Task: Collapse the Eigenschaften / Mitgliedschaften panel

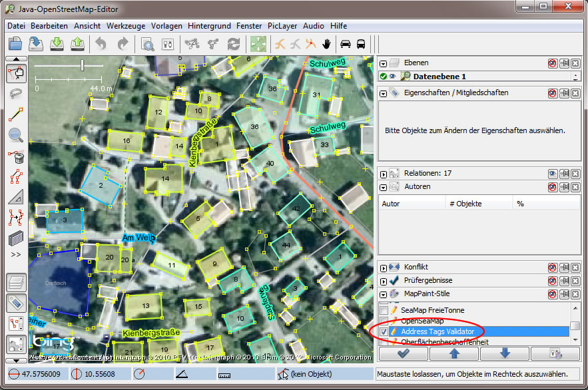Action: (384, 93)
